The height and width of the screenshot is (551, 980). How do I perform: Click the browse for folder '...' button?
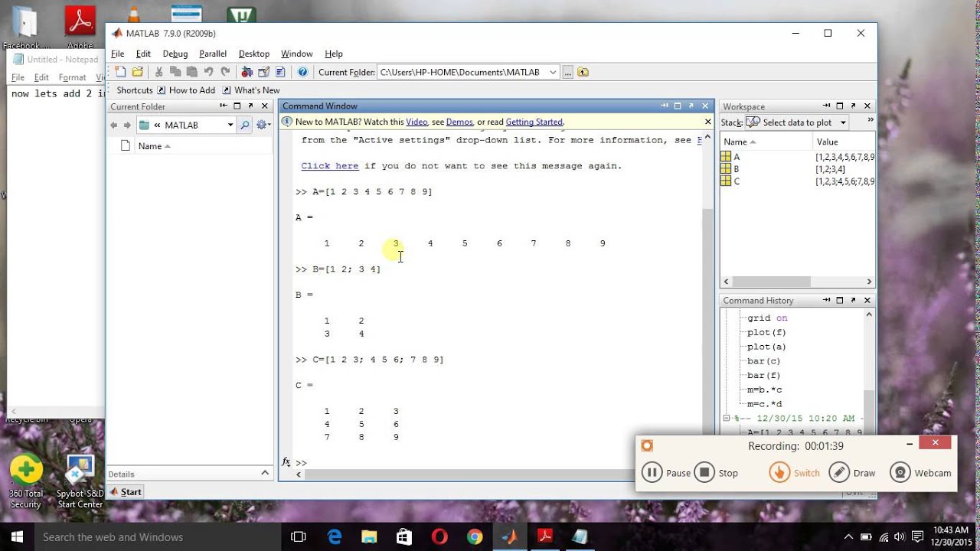click(x=567, y=72)
